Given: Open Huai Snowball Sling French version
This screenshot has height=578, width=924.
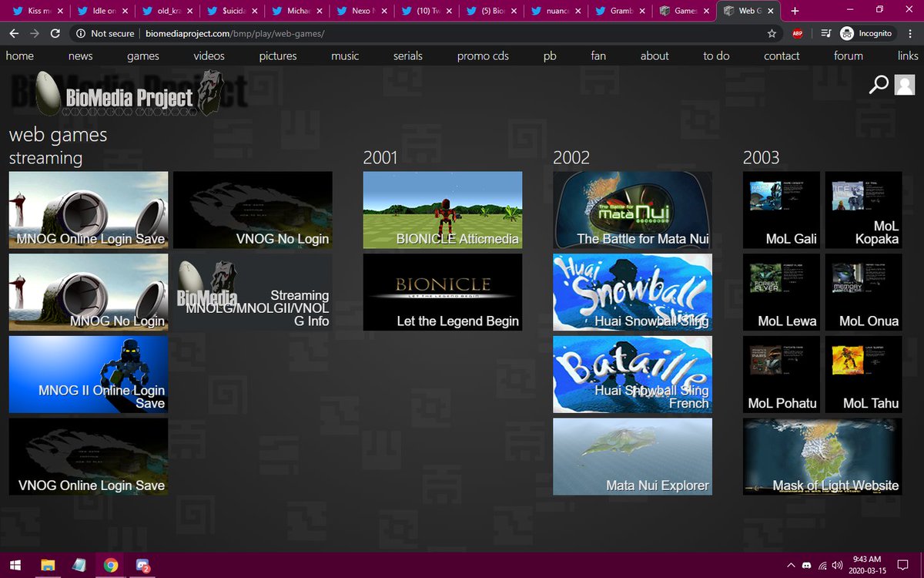Looking at the screenshot, I should 632,375.
